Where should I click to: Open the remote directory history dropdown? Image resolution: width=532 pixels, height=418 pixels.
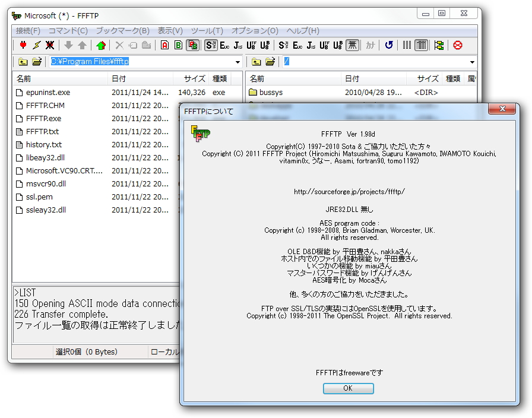(473, 62)
